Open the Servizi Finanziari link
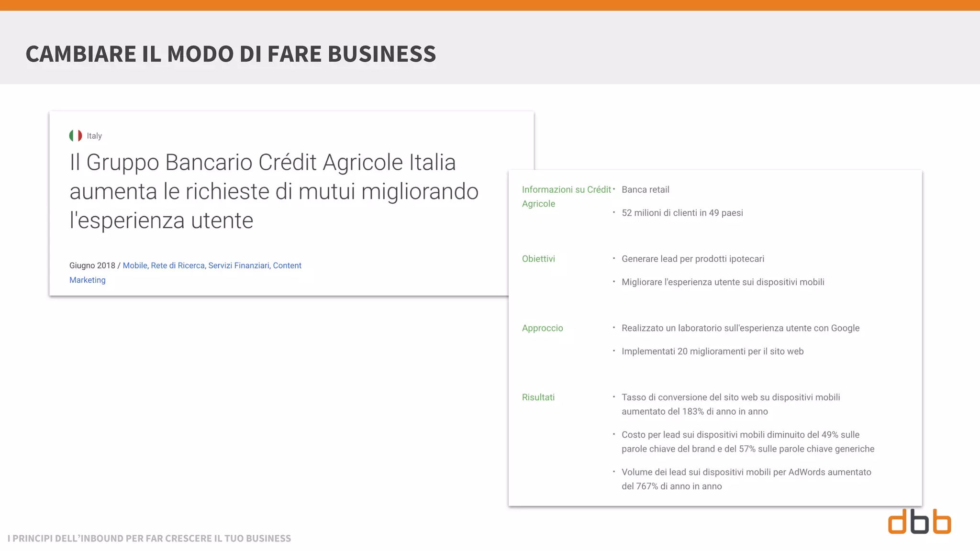The image size is (980, 551). click(239, 265)
